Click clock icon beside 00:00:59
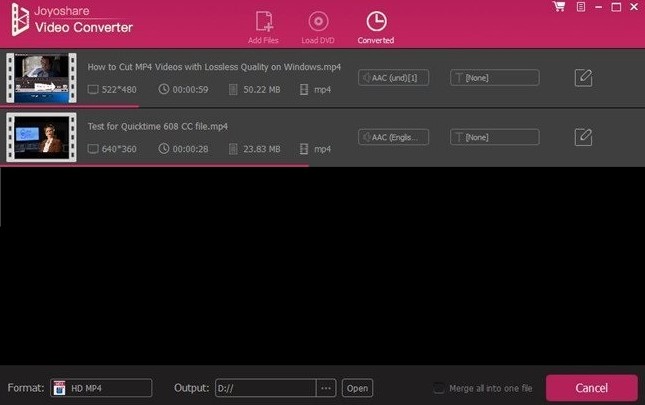The height and width of the screenshot is (405, 645). [164, 89]
